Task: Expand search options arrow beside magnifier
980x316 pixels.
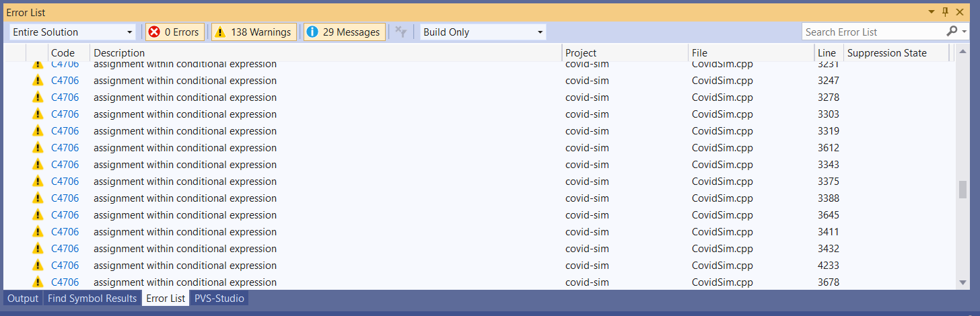Action: (964, 32)
